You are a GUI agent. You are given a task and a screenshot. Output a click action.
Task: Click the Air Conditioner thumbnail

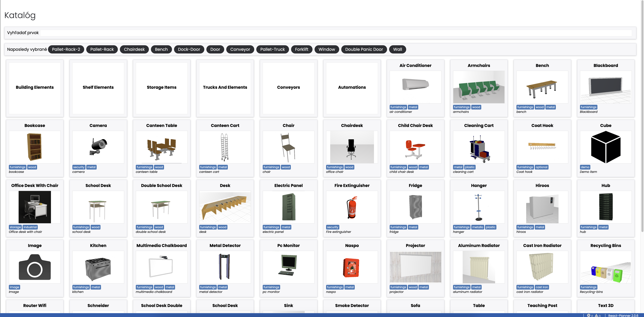coord(415,87)
